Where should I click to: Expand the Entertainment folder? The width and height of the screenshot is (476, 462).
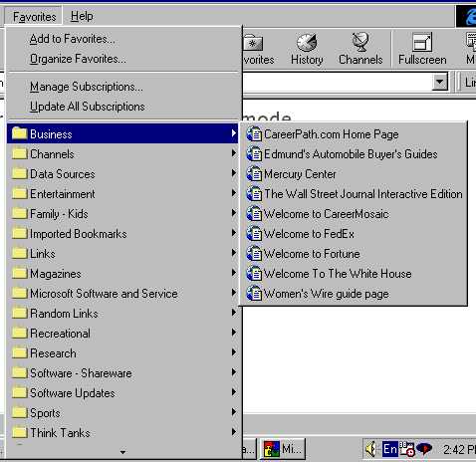point(122,194)
